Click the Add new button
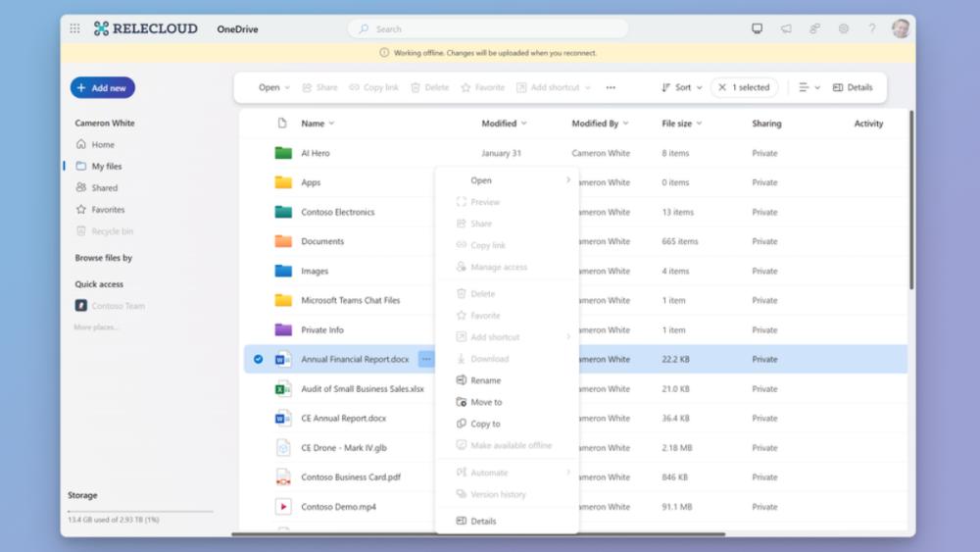980x552 pixels. [x=103, y=87]
